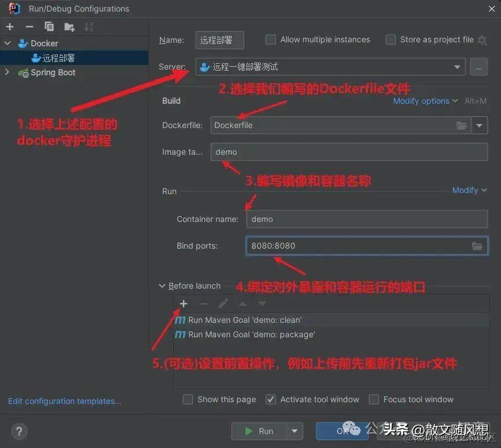Collapse the Docker tree node
Viewport: 501px width, 448px height.
click(x=8, y=43)
